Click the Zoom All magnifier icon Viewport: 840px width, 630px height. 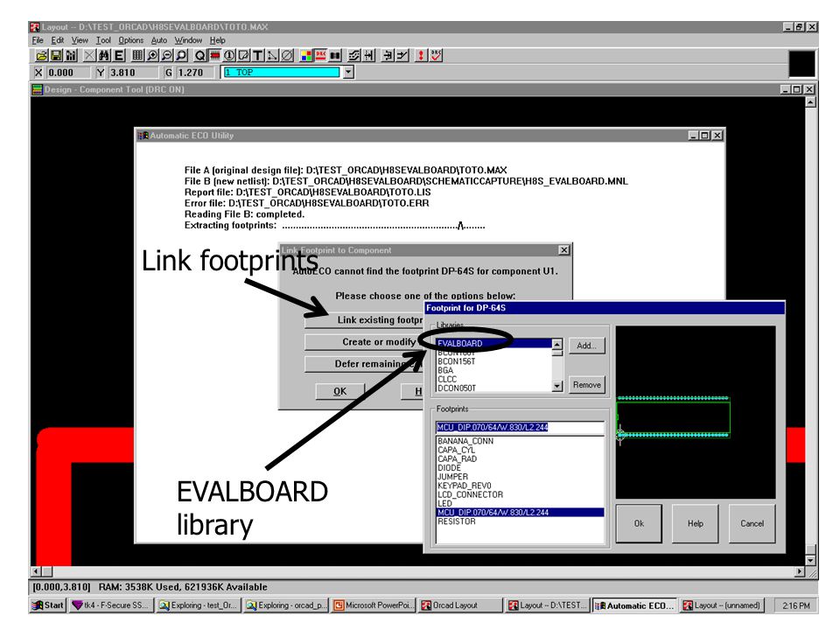pos(182,56)
